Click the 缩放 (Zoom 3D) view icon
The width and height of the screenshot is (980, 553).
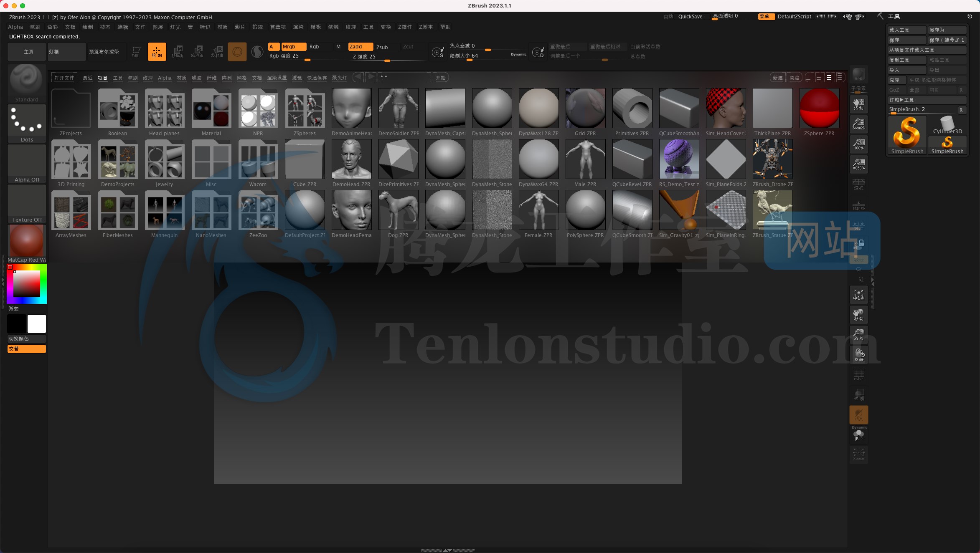(x=858, y=335)
